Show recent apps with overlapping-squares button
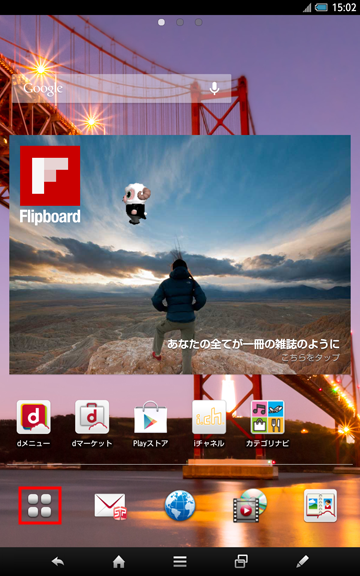 click(x=241, y=561)
